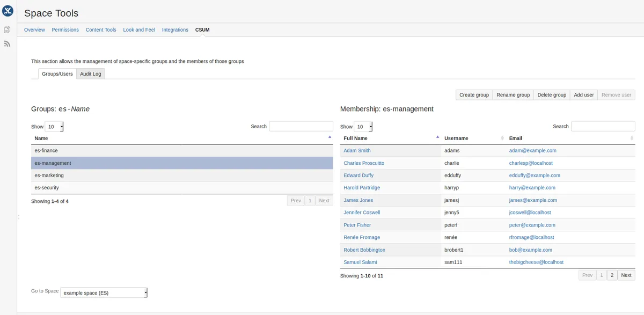Click email charlesp@localhost
This screenshot has height=315, width=644.
tap(531, 163)
